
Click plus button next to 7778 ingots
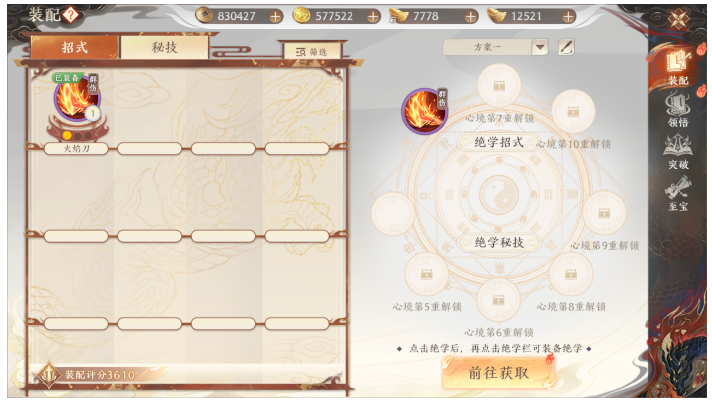[x=470, y=17]
